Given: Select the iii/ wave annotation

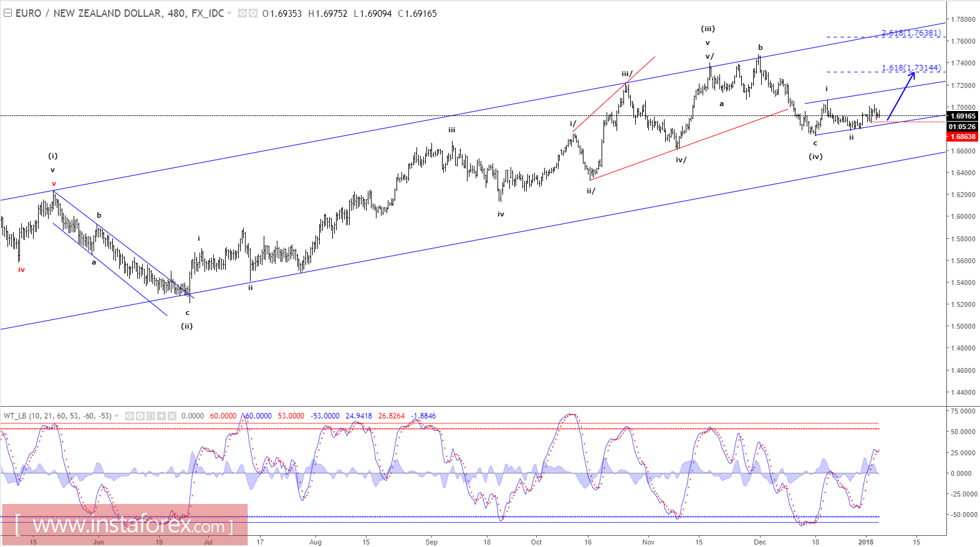Looking at the screenshot, I should coord(627,74).
